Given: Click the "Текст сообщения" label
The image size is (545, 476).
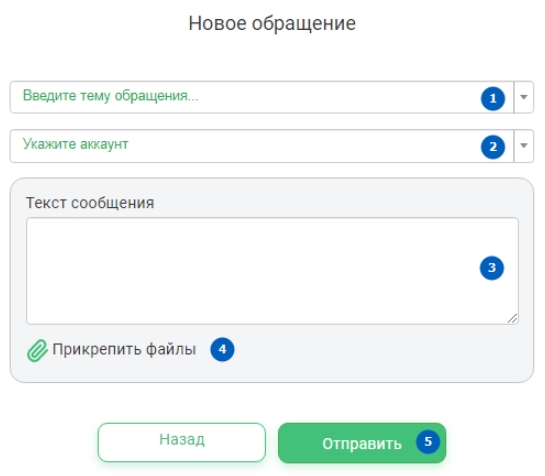Looking at the screenshot, I should (x=90, y=203).
